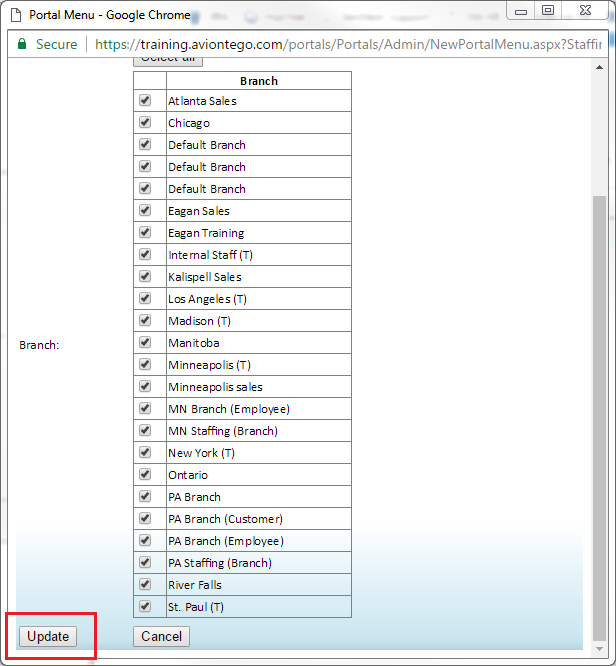This screenshot has height=666, width=616.
Task: Click the address bar URL
Action: (348, 44)
